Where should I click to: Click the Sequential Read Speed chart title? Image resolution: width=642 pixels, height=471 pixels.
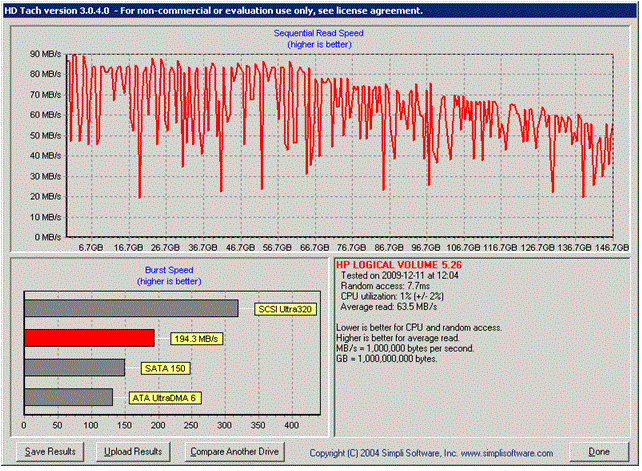click(x=318, y=33)
